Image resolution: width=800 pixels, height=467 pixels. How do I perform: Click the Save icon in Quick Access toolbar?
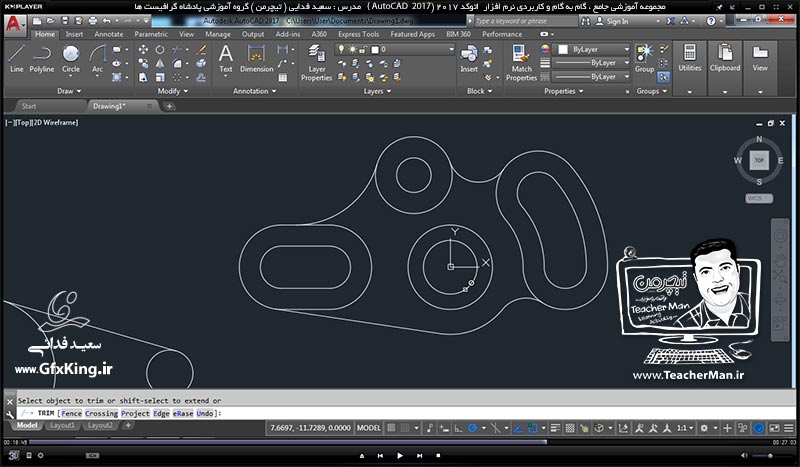point(65,21)
